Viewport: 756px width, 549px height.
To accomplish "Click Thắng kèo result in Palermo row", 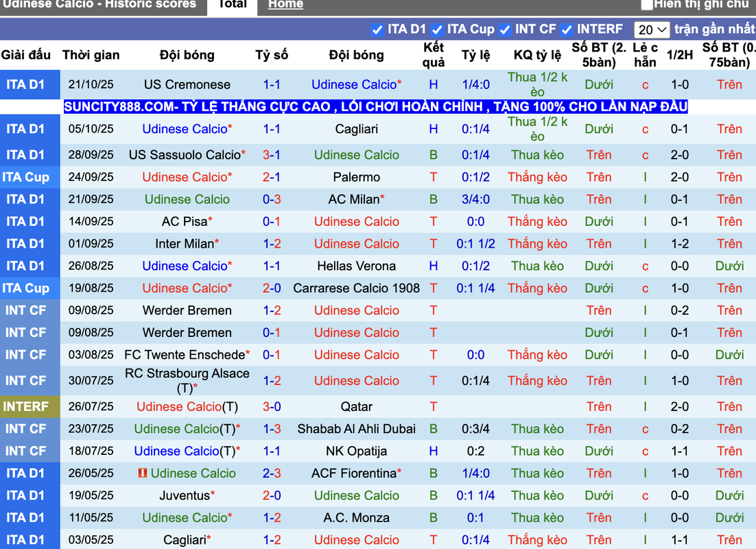I will click(537, 177).
